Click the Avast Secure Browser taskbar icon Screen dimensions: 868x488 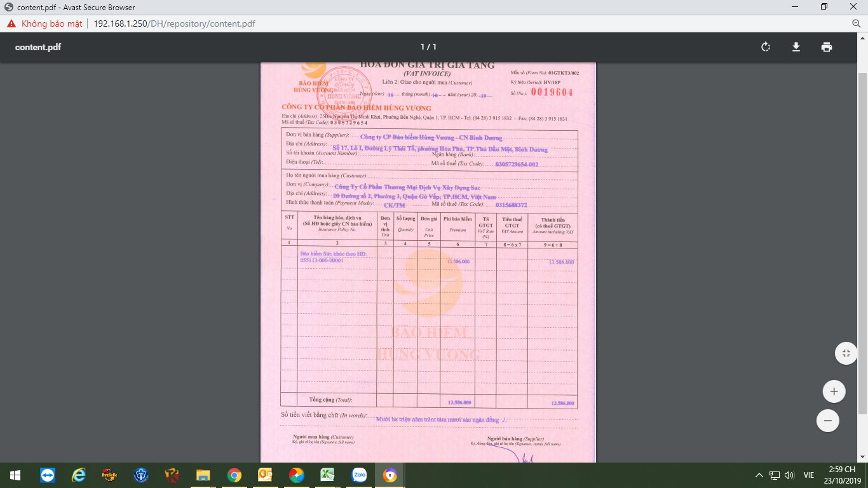(390, 475)
